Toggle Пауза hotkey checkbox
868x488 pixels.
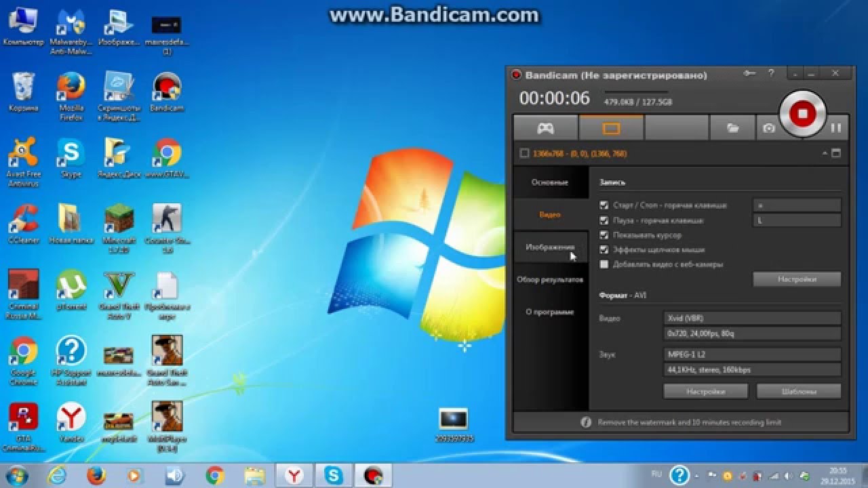(x=604, y=220)
